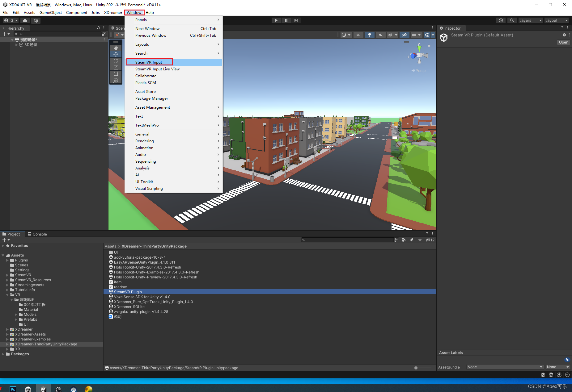Choose SteamVR Input Live View
The width and height of the screenshot is (572, 392).
[x=174, y=69]
